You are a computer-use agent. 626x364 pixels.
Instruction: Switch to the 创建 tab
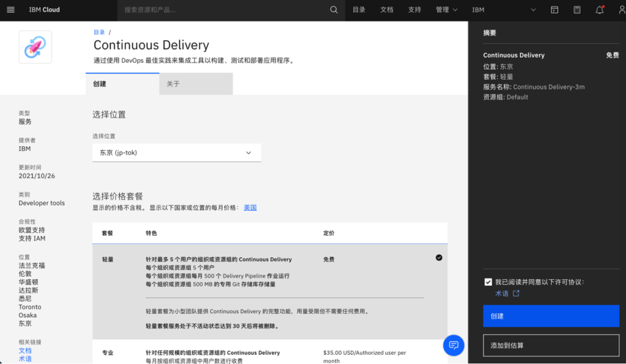pyautogui.click(x=122, y=84)
